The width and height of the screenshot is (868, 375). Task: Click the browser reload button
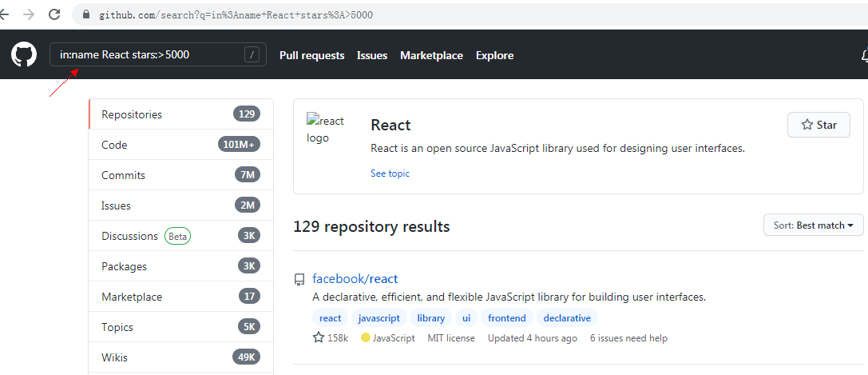pos(54,15)
